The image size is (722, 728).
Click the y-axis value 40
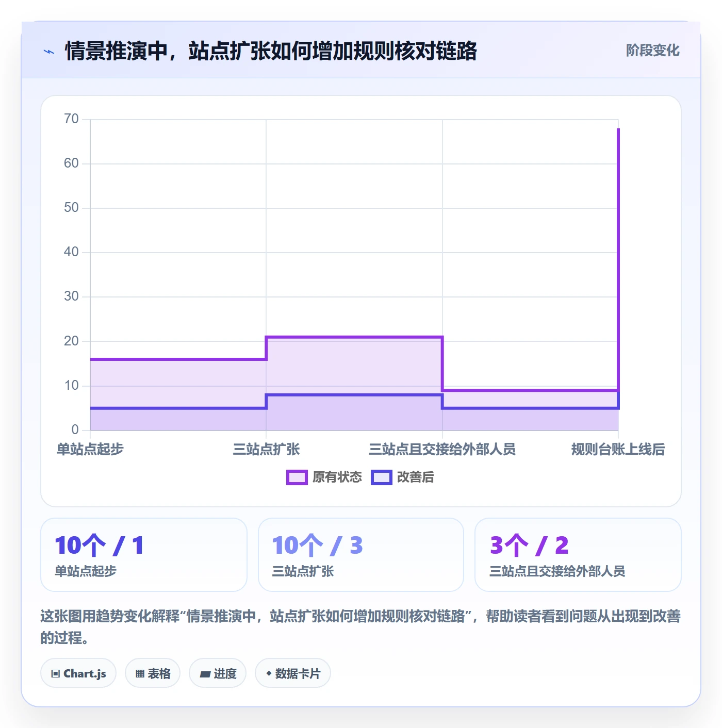(x=71, y=252)
